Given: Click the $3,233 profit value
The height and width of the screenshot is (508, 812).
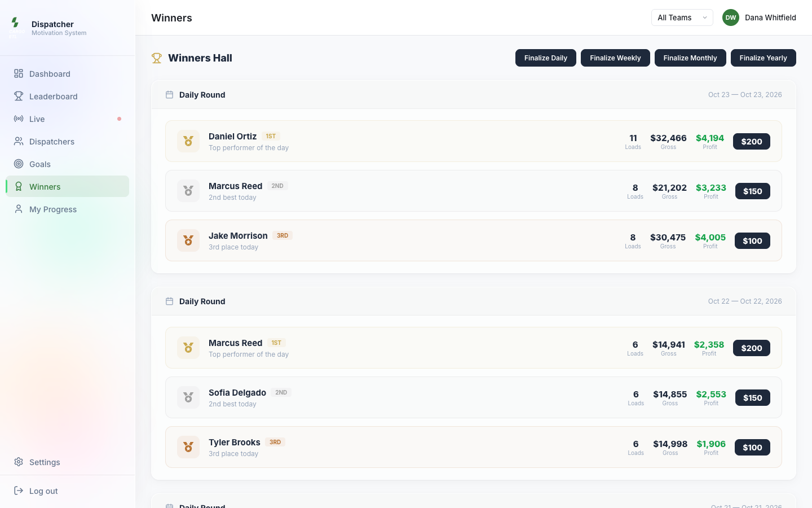Looking at the screenshot, I should (711, 188).
